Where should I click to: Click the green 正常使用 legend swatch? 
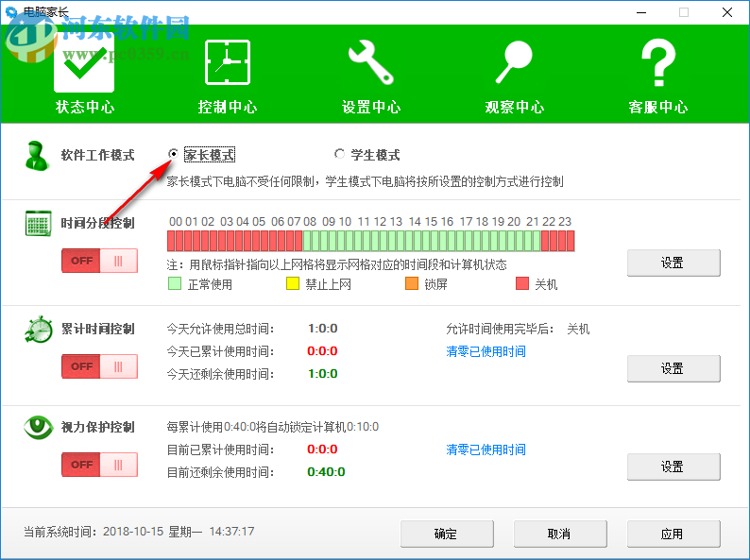(x=175, y=283)
